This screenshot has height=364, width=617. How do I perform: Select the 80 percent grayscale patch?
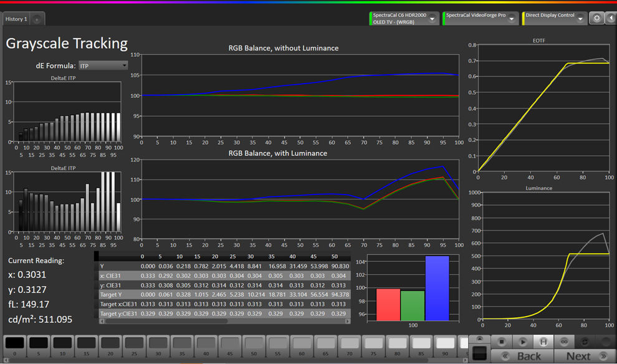coord(398,346)
